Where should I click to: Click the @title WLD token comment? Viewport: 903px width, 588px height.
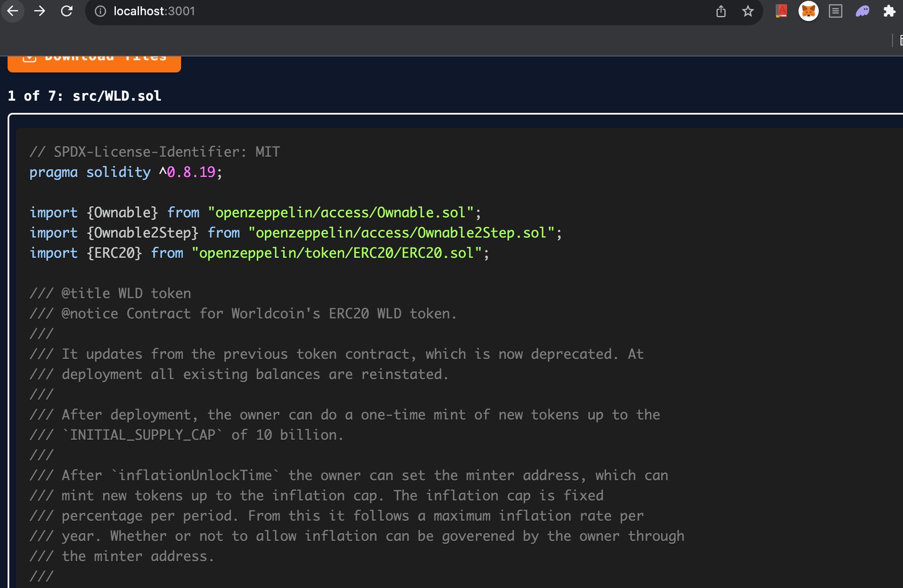pyautogui.click(x=110, y=293)
